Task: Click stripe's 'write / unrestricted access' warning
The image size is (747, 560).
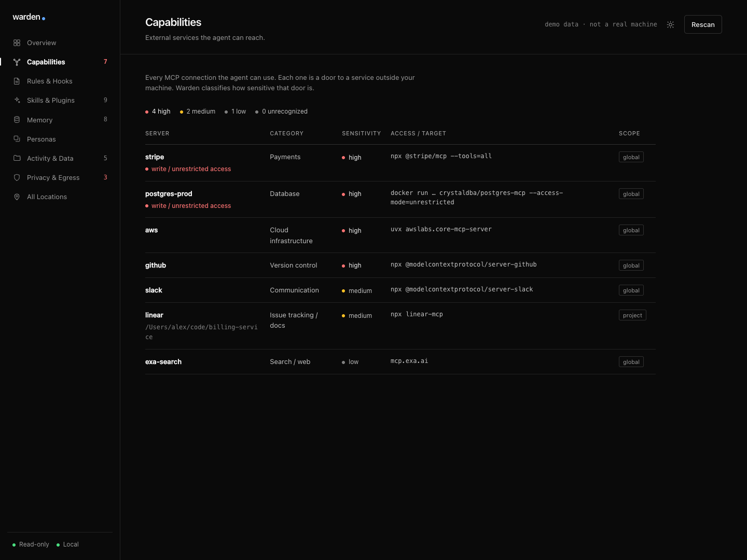Action: tap(188, 169)
